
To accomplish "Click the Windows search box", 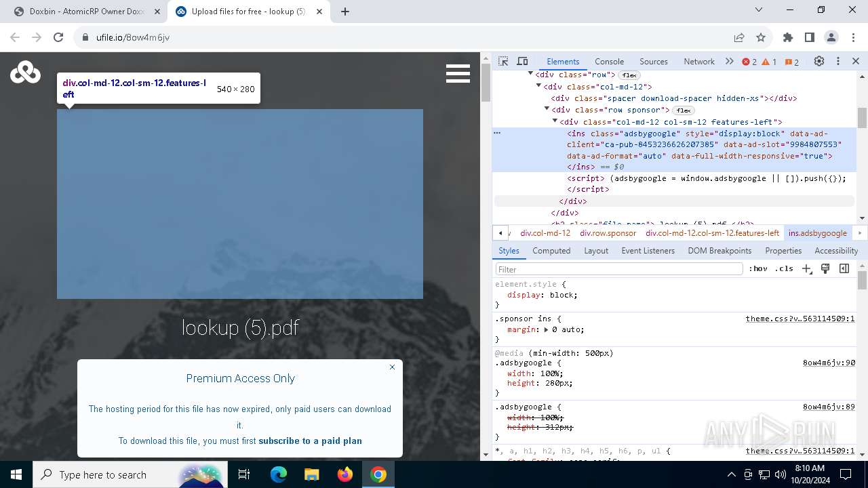I will pyautogui.click(x=130, y=474).
